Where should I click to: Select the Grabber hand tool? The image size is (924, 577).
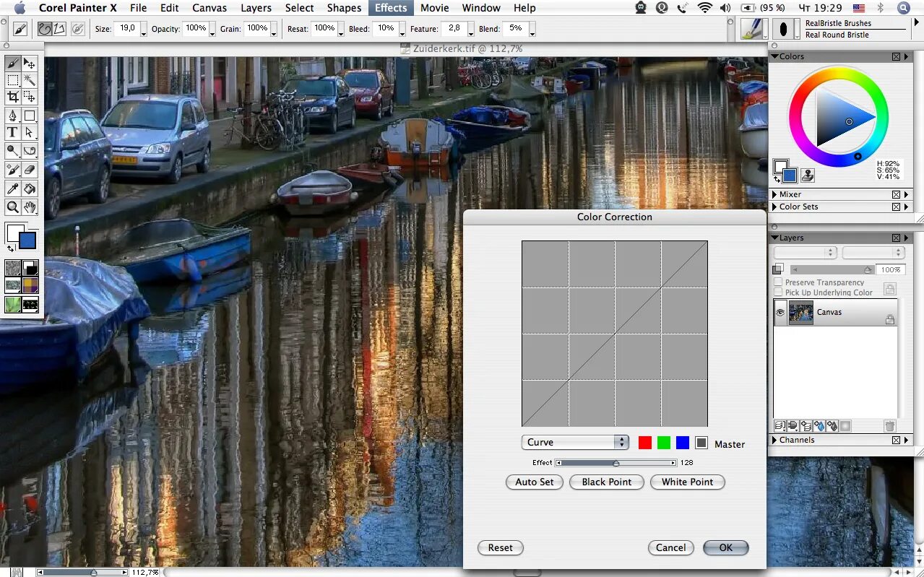(x=30, y=207)
